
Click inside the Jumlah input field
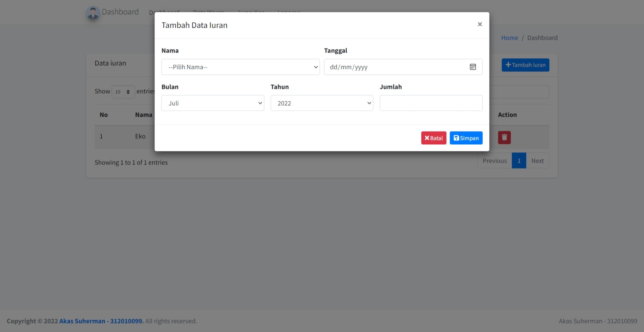[x=430, y=103]
